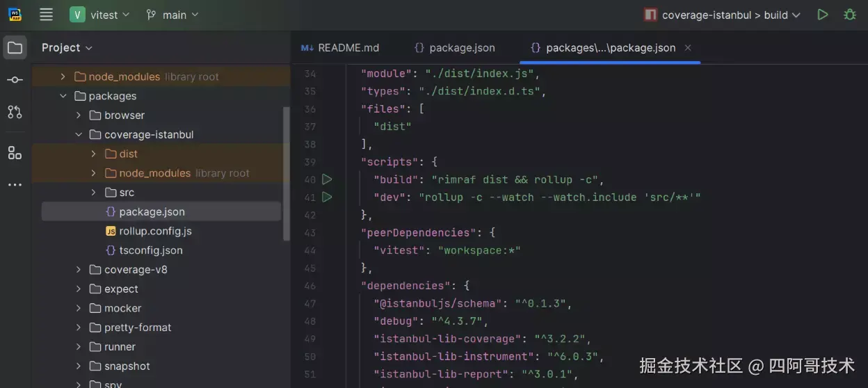
Task: Click the rollup.config.js JS file icon
Action: 111,231
